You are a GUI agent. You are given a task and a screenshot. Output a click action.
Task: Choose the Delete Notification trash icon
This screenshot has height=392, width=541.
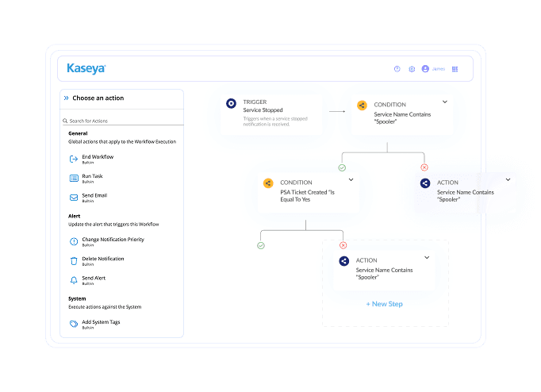(x=74, y=260)
